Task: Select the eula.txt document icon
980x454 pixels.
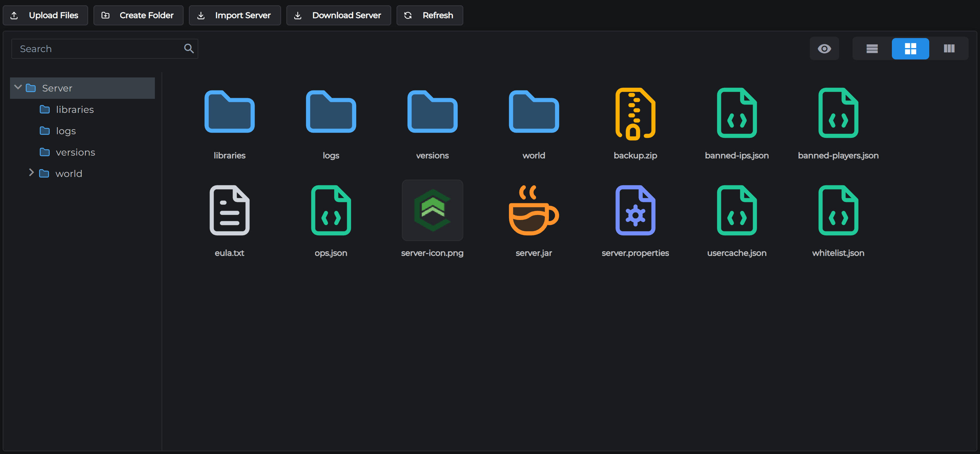Action: (x=229, y=210)
